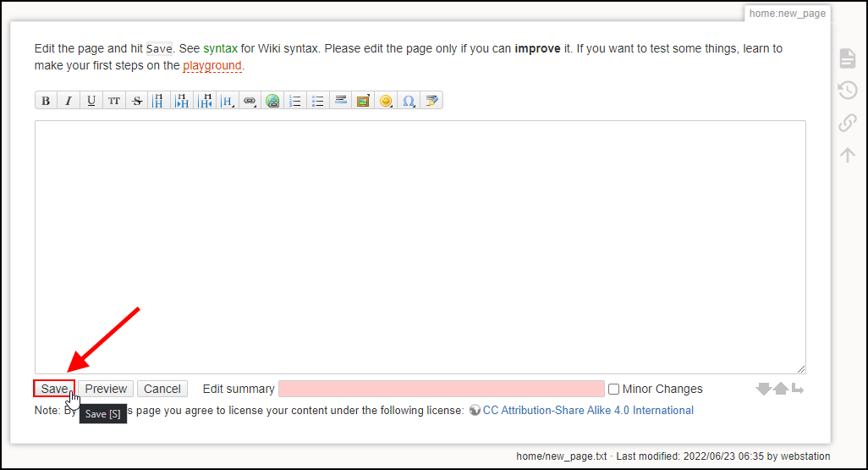Click inside the wiki text editing area
This screenshot has width=868, height=470.
(420, 246)
